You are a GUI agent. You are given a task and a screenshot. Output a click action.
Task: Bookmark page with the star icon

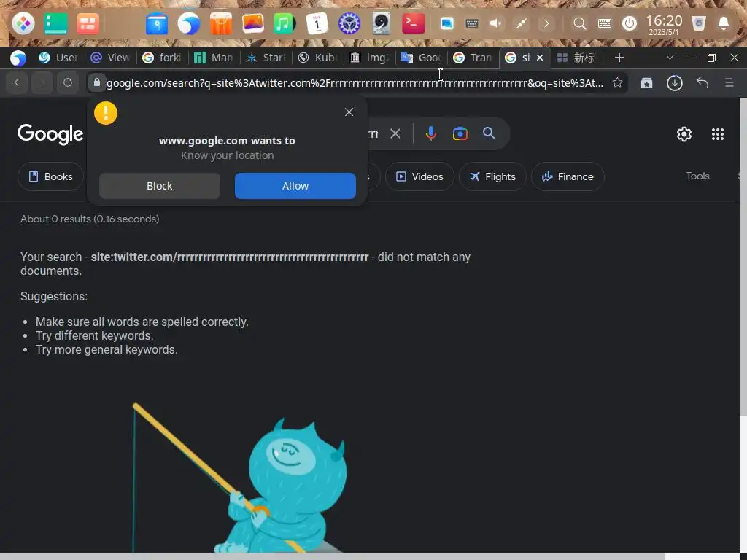(617, 82)
